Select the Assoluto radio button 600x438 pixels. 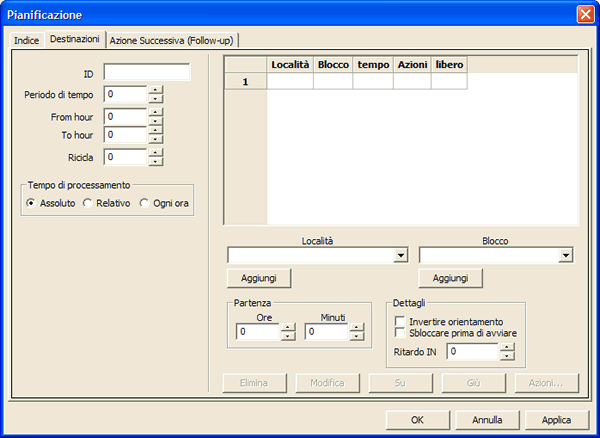coord(31,203)
